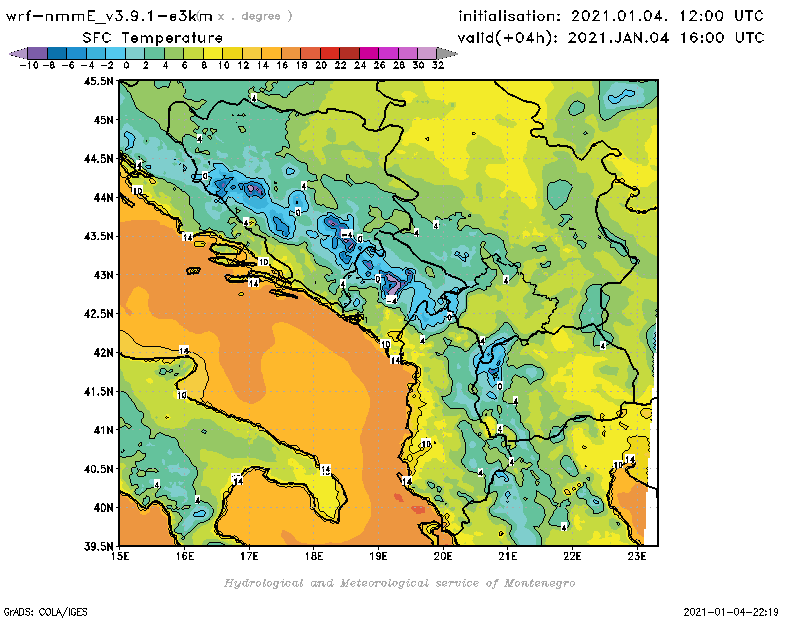Select the 42.5N latitude label
Screen dimensions: 800x618
98,314
